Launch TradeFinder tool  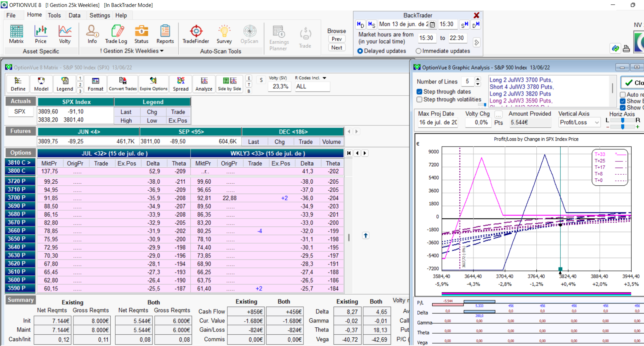click(x=196, y=34)
